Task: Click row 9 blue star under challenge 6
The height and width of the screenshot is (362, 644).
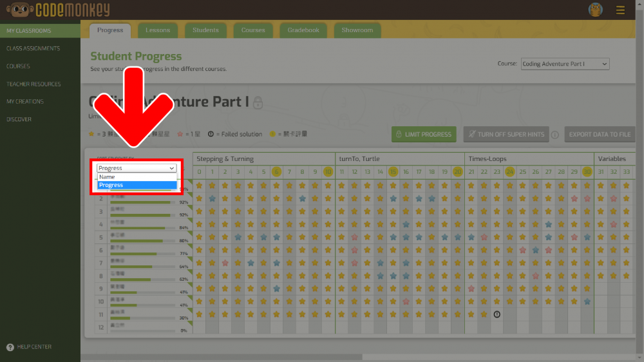Action: click(276, 289)
